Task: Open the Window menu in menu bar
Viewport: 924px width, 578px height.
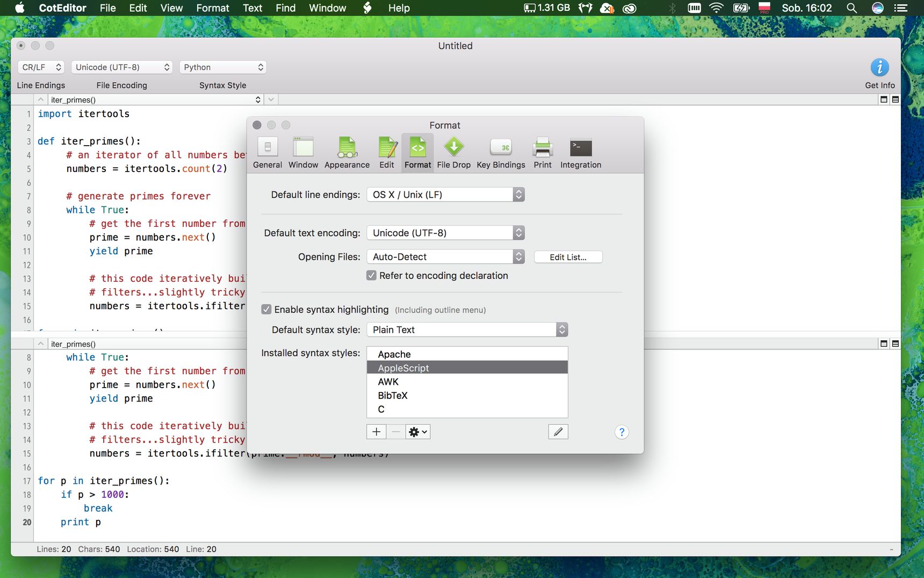Action: [328, 8]
